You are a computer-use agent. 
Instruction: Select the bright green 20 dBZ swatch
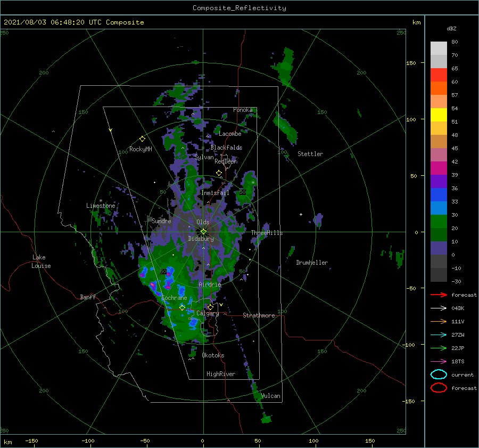point(439,222)
